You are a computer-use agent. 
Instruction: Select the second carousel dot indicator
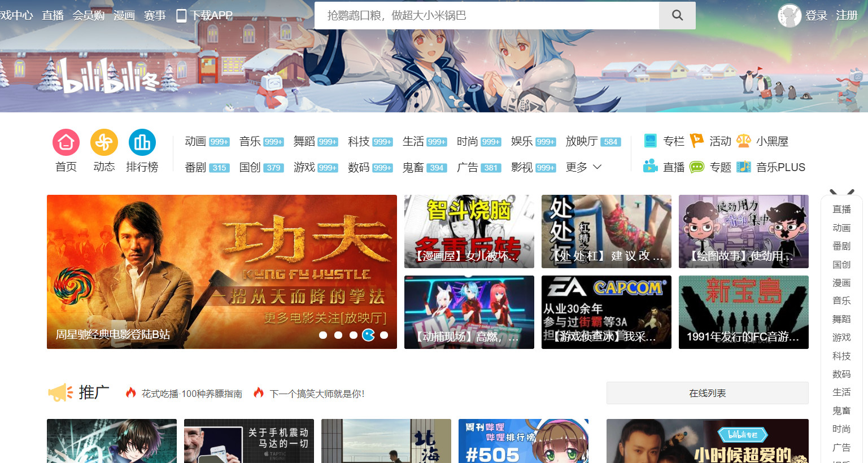[x=338, y=335]
